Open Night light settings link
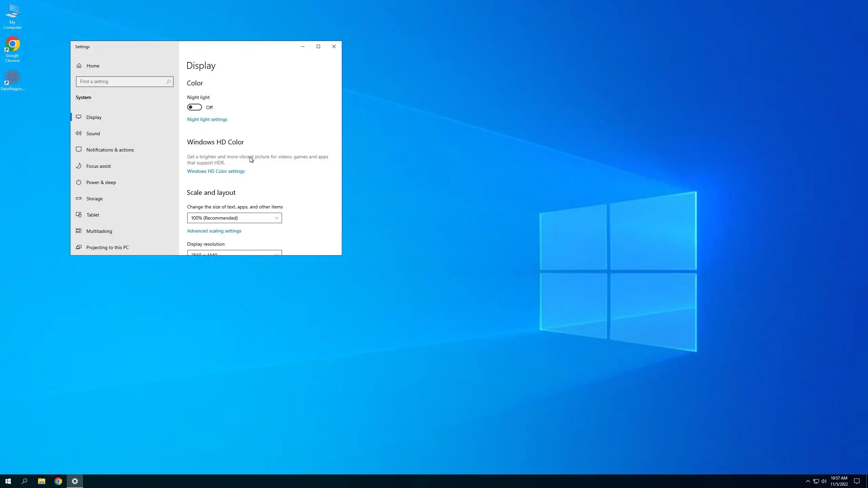The image size is (868, 488). click(x=207, y=119)
